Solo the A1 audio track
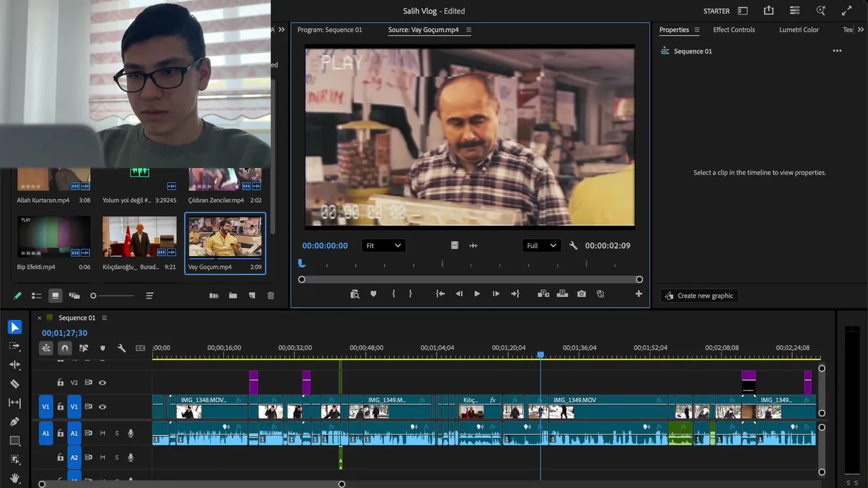 point(117,433)
